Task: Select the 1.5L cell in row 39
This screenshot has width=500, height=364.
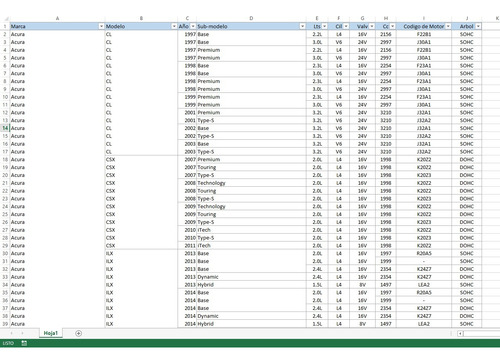Action: coord(317,324)
